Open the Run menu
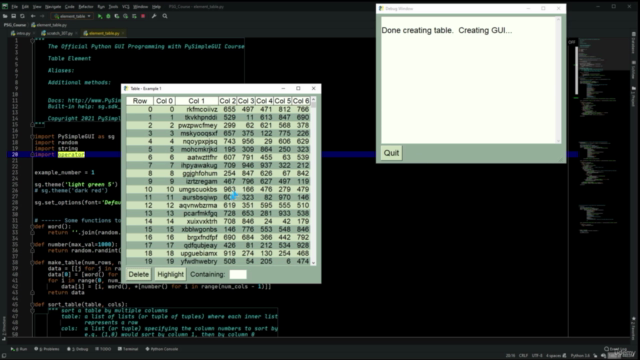Image resolution: width=640 pixels, height=360 pixels. pyautogui.click(x=101, y=7)
